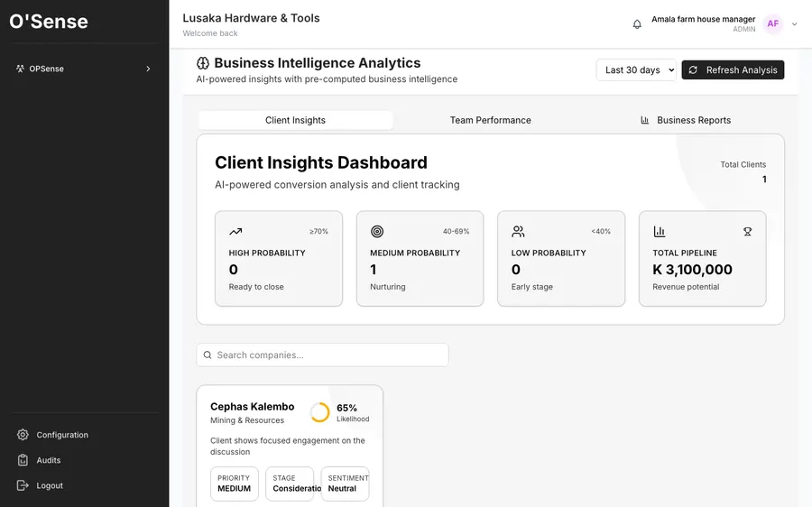Click the brain icon beside Business Intelligence Analytics
The image size is (812, 507).
[202, 63]
